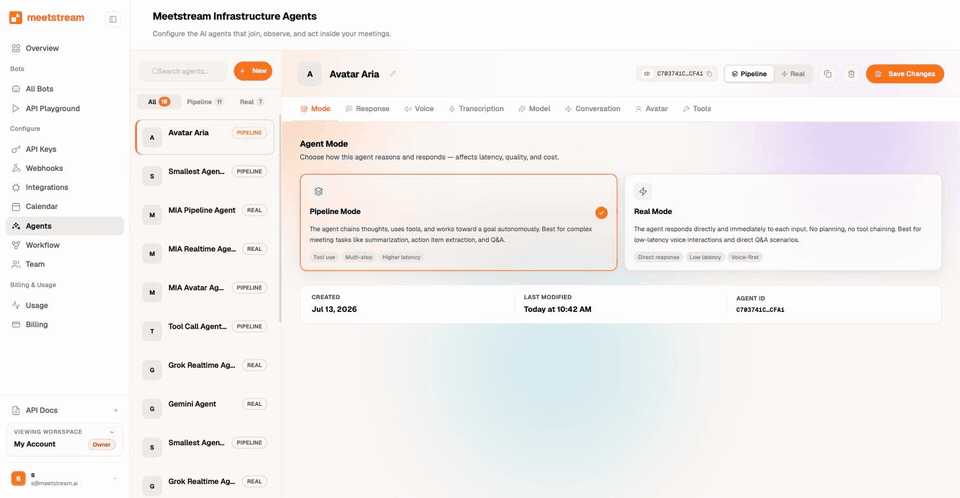
Task: Navigate to Webhooks
Action: point(43,168)
